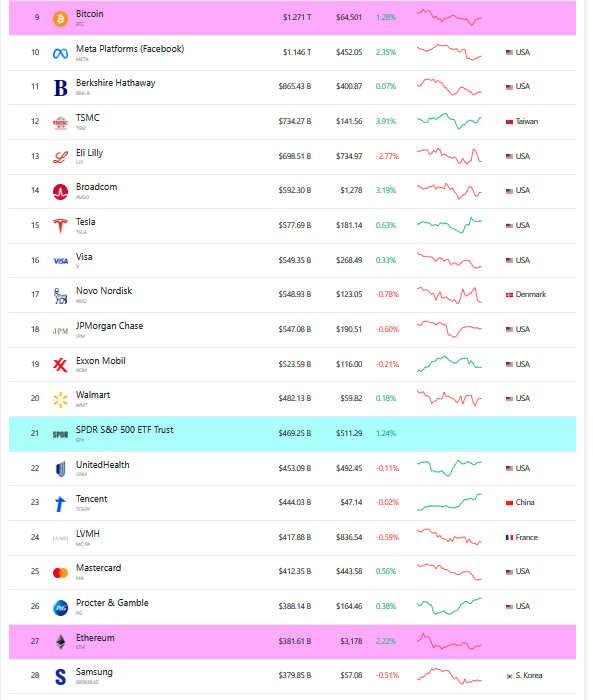
Task: Open the Ethereum asset page link
Action: point(95,638)
